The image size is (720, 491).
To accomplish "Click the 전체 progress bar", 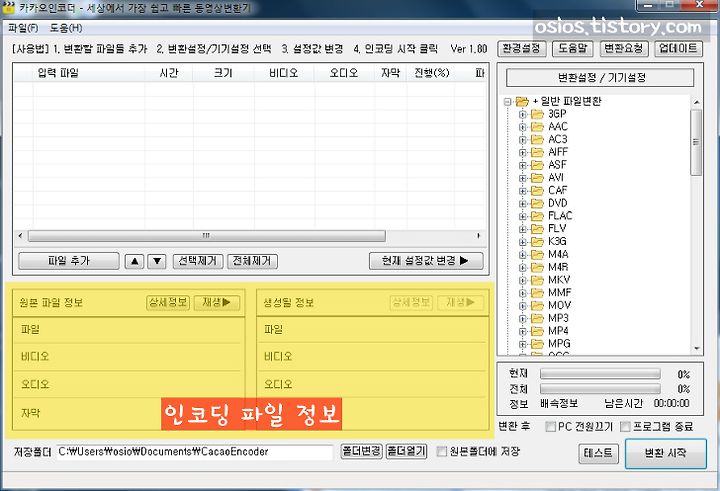I will tap(600, 389).
